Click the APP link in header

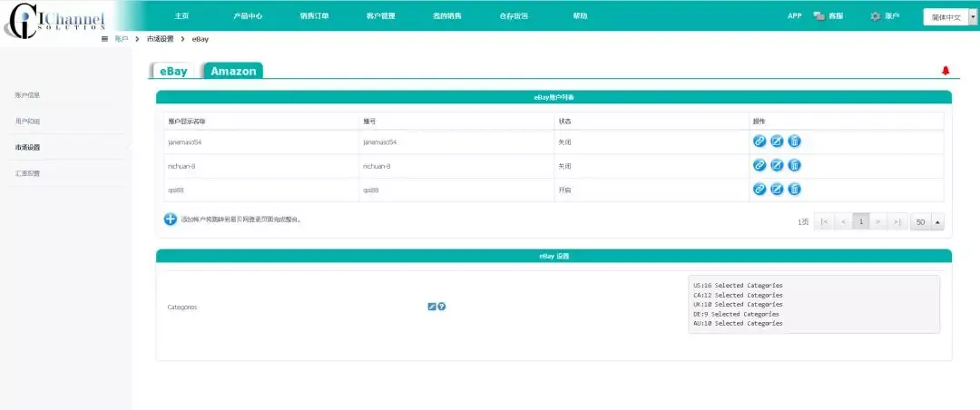click(x=794, y=16)
